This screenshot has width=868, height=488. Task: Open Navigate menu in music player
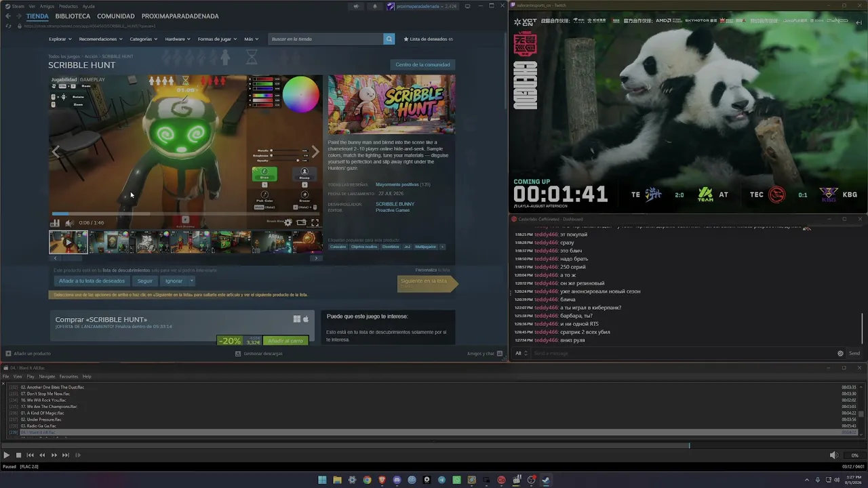click(x=47, y=377)
